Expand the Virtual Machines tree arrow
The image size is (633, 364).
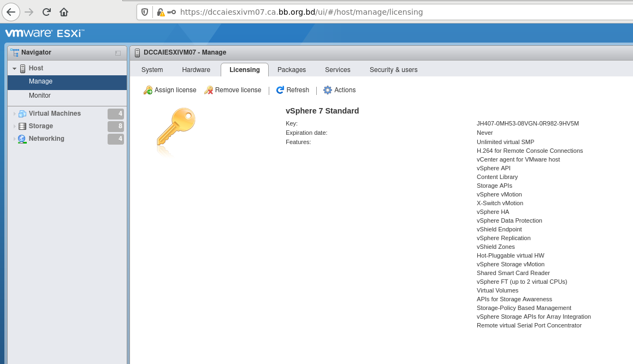click(x=15, y=114)
